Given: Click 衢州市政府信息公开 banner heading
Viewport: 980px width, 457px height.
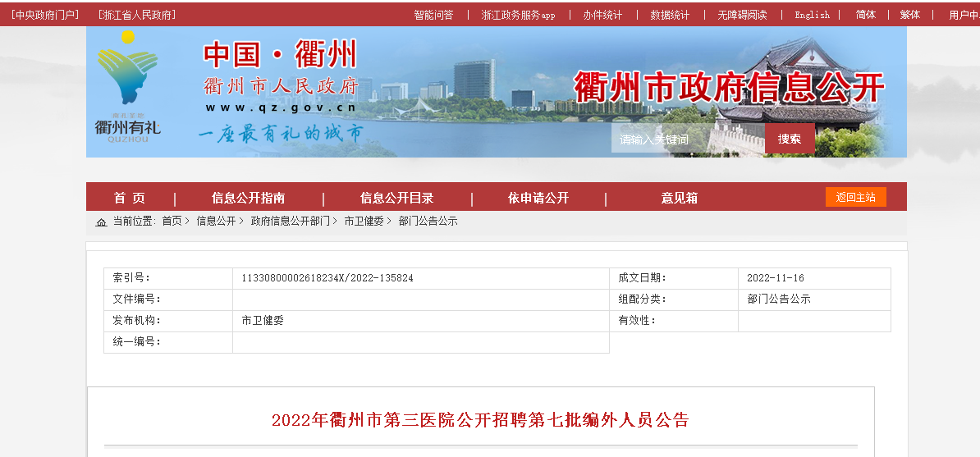Looking at the screenshot, I should pos(728,88).
